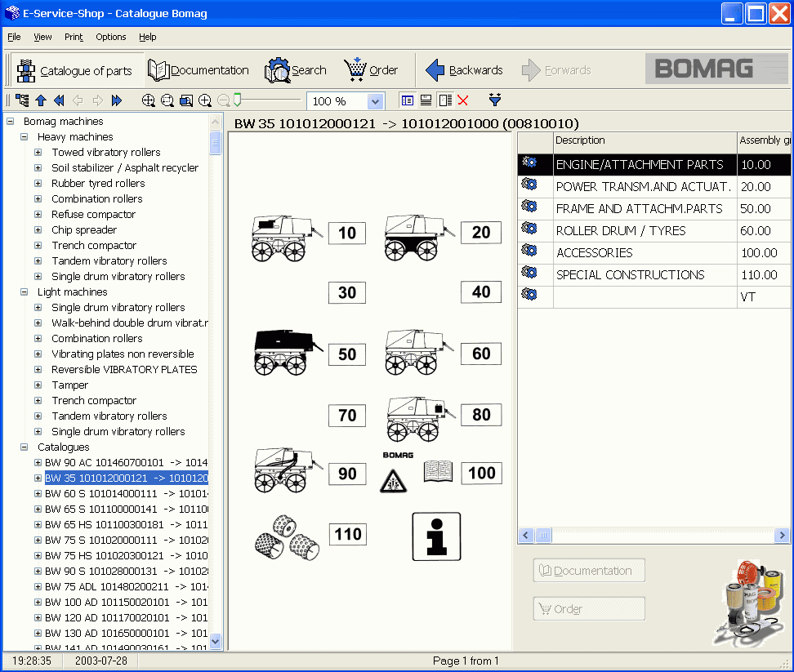Viewport: 794px width, 672px height.
Task: Expand the Tamper node
Action: (x=38, y=385)
